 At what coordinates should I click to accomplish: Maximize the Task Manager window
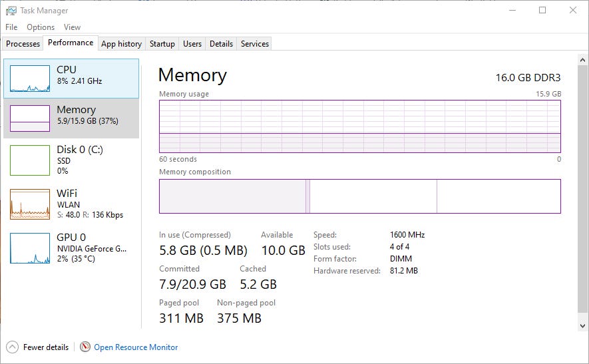542,10
